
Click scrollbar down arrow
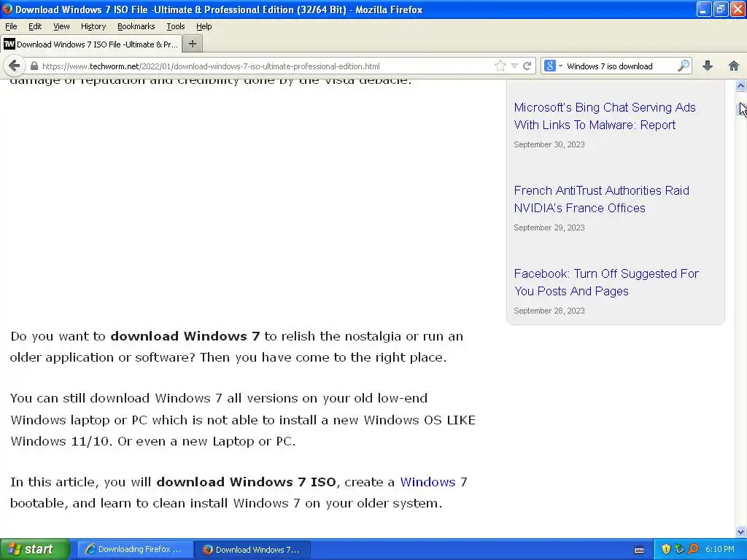coord(740,532)
